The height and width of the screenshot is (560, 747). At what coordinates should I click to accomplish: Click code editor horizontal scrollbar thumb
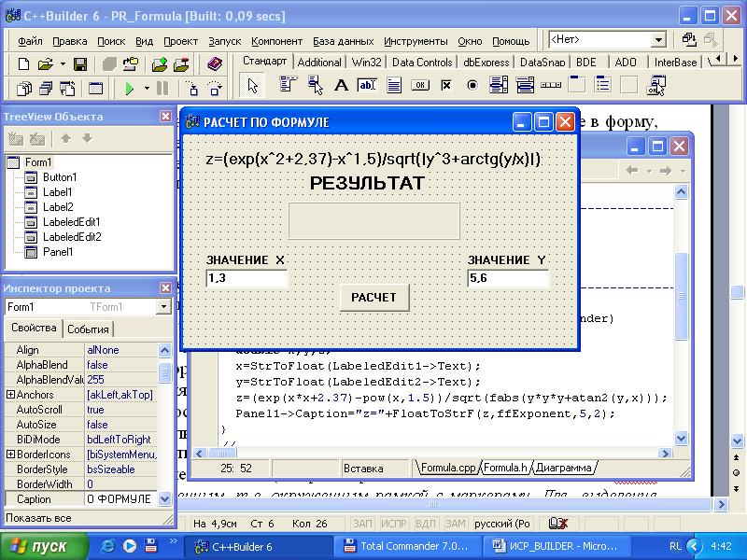point(222,453)
